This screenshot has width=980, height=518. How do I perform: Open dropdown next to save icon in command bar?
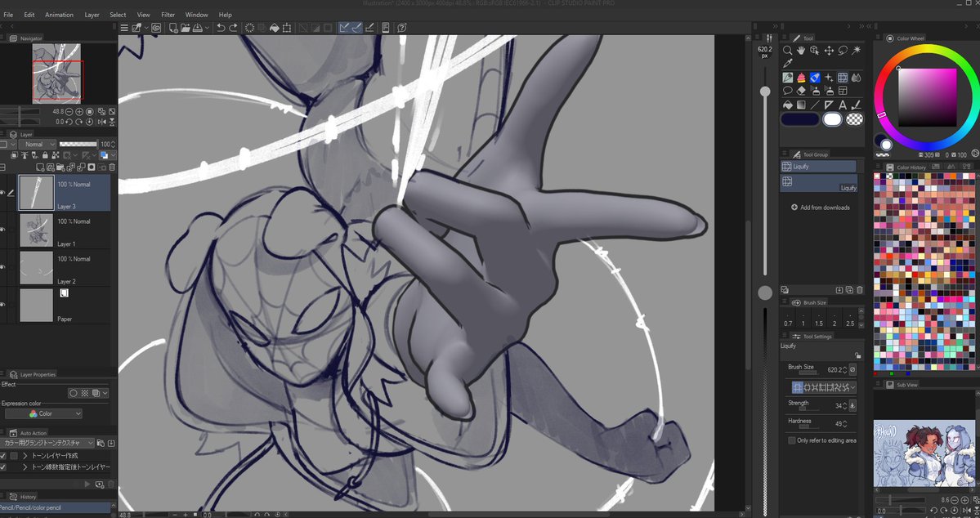(x=207, y=28)
